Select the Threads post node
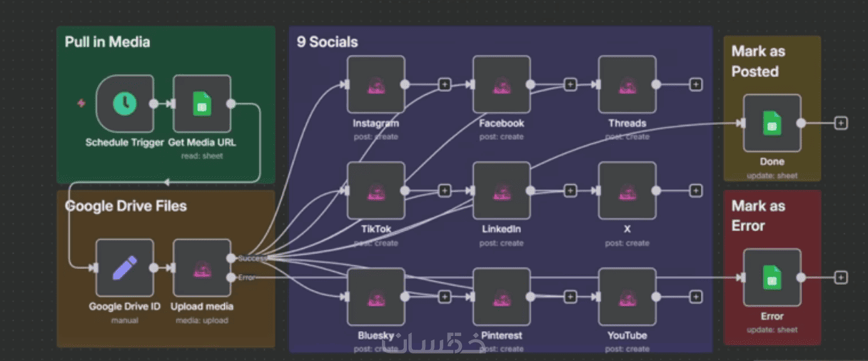The width and height of the screenshot is (868, 361). point(627,84)
